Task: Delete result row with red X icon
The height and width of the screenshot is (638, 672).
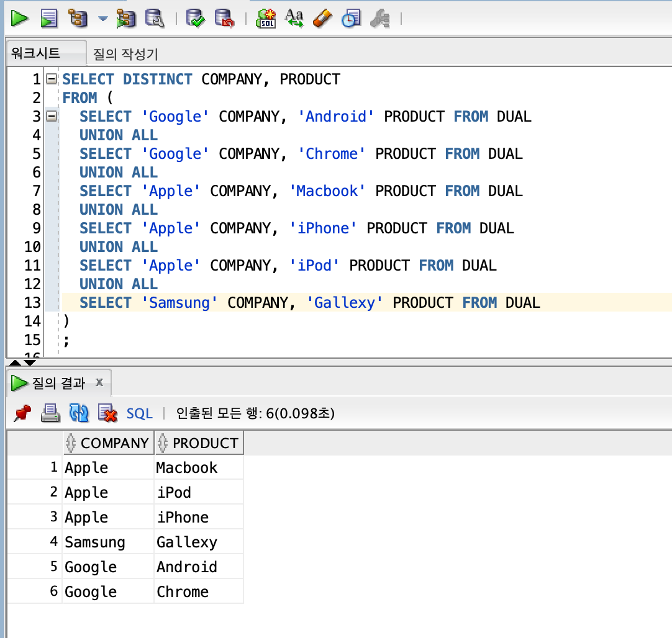Action: [107, 413]
